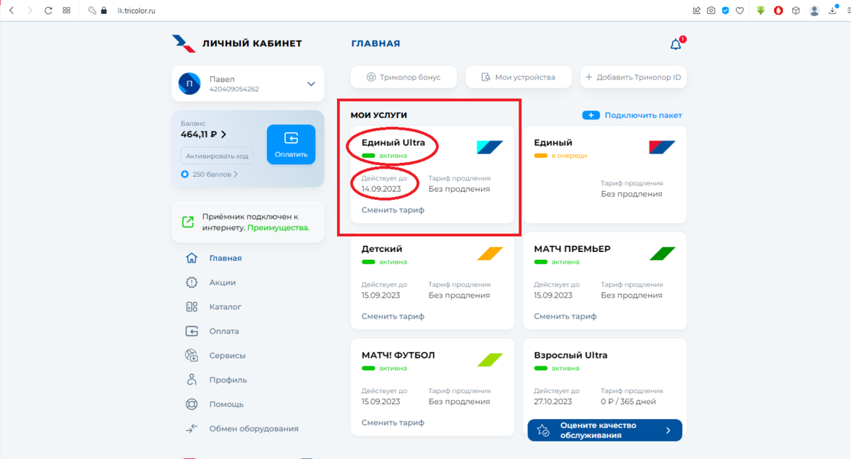868x459 pixels.
Task: Click the heart bookmark icon
Action: (x=740, y=11)
